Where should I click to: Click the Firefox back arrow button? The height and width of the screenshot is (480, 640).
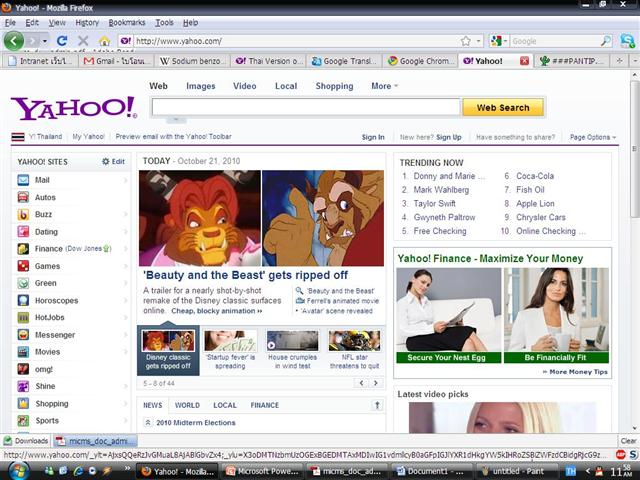[x=13, y=41]
